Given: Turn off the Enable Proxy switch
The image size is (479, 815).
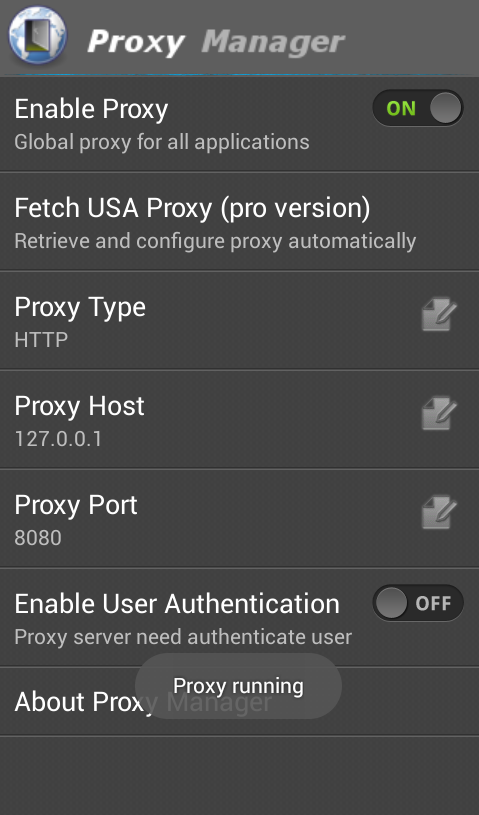Looking at the screenshot, I should tap(418, 108).
